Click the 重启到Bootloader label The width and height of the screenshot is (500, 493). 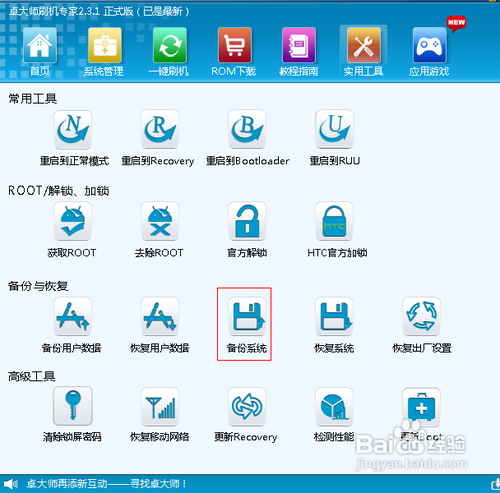point(247,161)
